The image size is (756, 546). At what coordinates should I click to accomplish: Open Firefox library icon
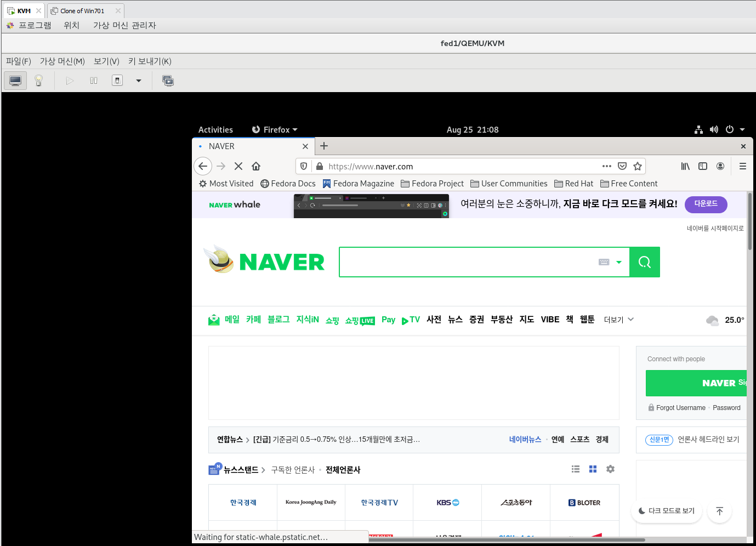click(x=685, y=166)
